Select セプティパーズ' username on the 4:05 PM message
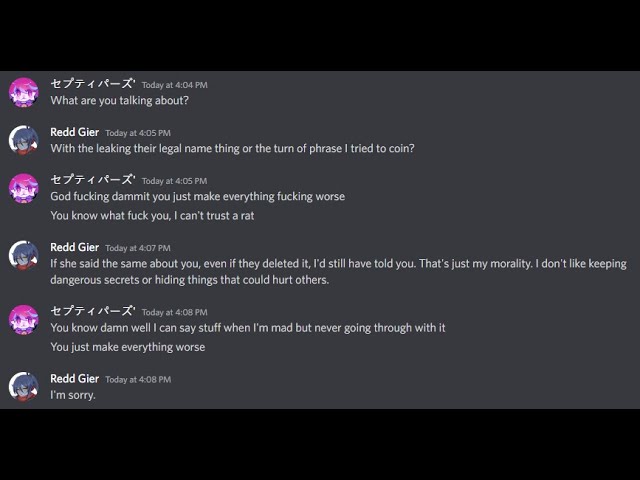The image size is (640, 480). 92,180
